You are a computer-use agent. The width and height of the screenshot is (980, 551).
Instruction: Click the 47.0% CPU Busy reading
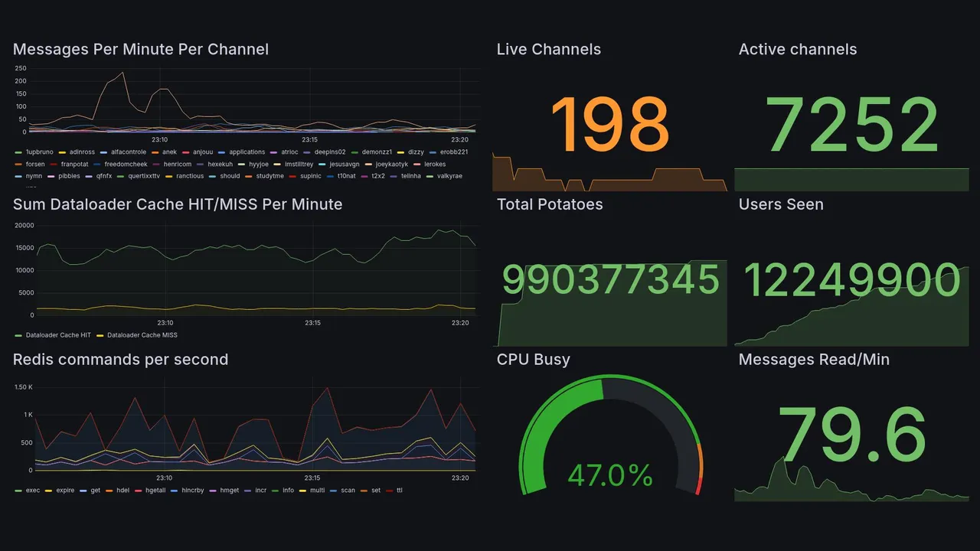coord(610,474)
